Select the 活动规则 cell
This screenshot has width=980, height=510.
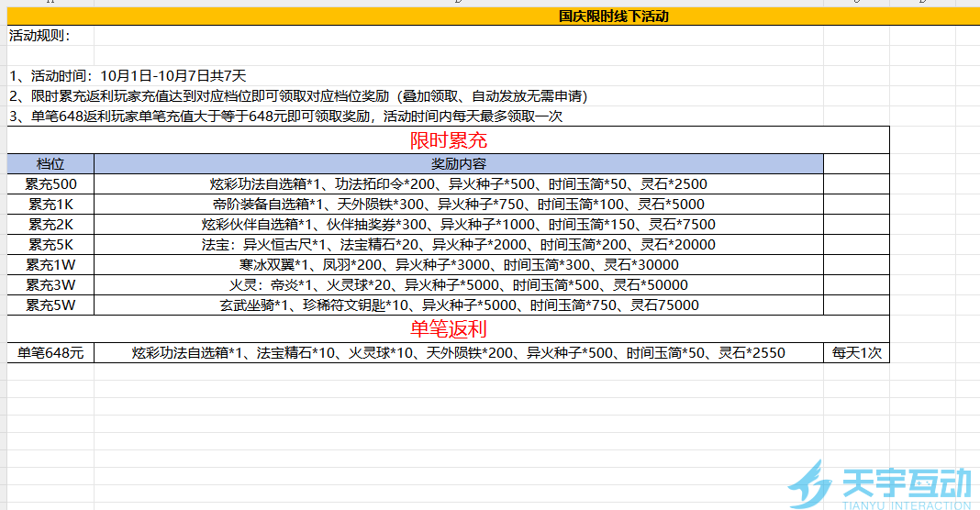[39, 36]
